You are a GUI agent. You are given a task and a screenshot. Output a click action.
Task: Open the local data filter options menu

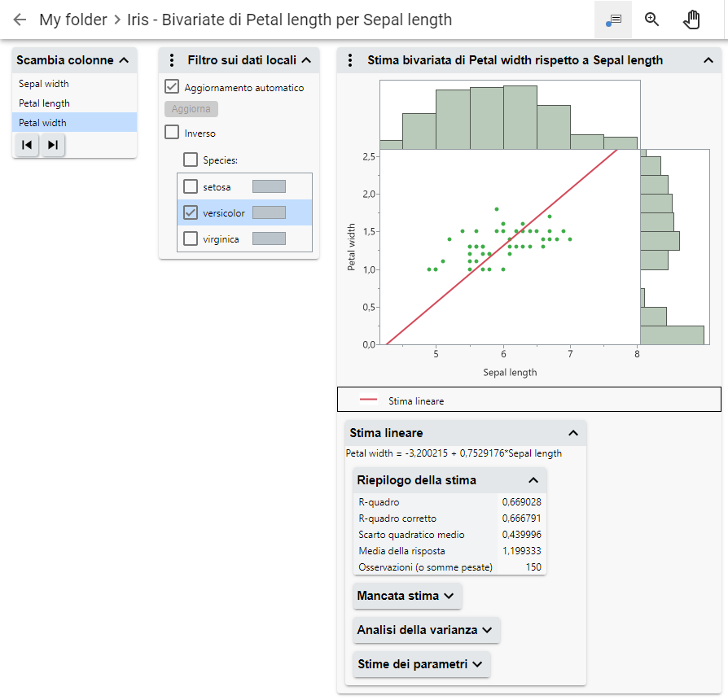[171, 60]
